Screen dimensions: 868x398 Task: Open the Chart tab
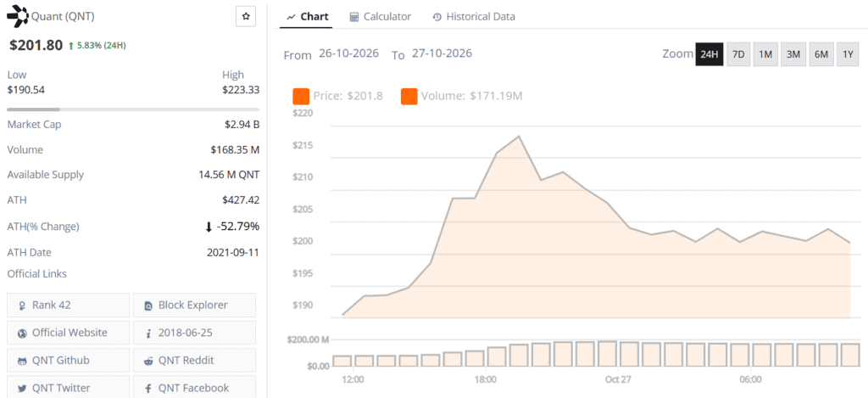coord(307,17)
